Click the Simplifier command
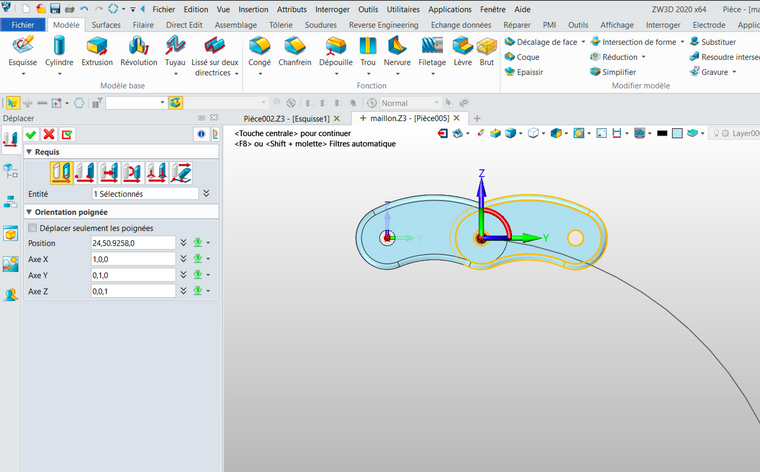Screen dimensions: 760x472 point(613,72)
